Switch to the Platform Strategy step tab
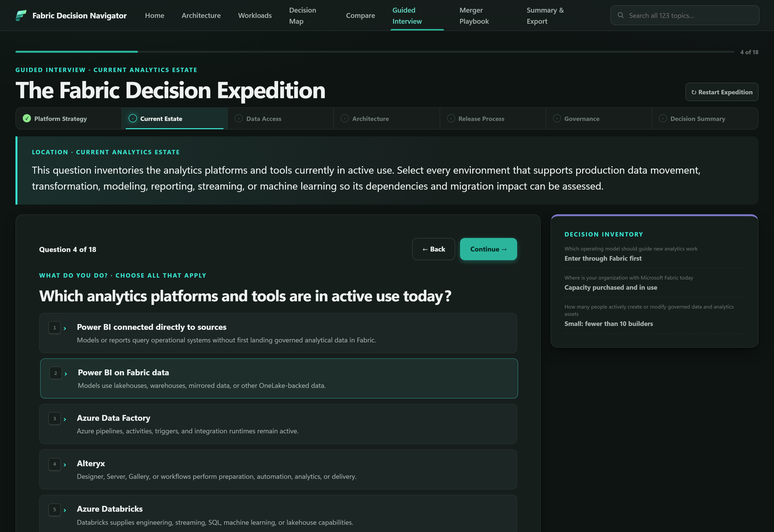This screenshot has height=532, width=774. [x=69, y=118]
